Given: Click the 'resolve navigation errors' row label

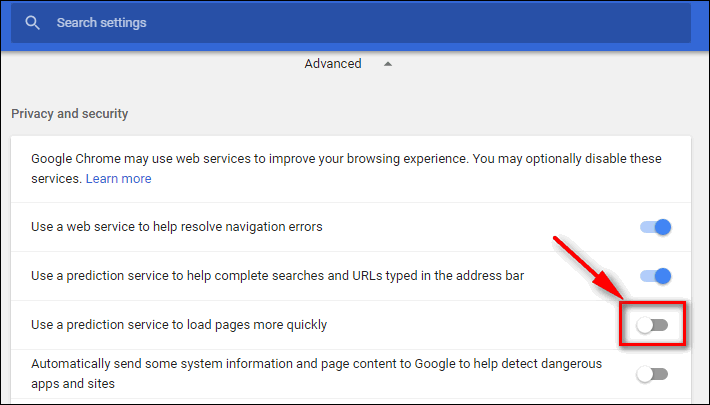Looking at the screenshot, I should click(177, 227).
